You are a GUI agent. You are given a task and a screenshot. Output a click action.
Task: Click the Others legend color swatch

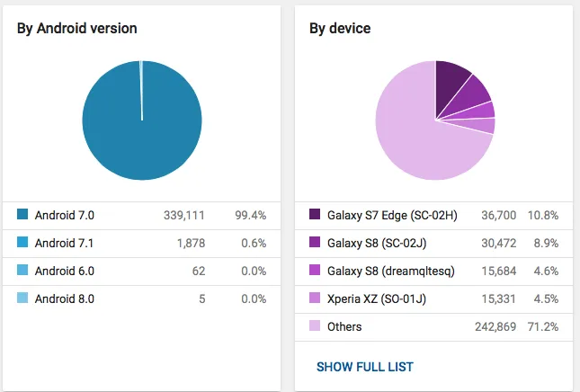315,326
